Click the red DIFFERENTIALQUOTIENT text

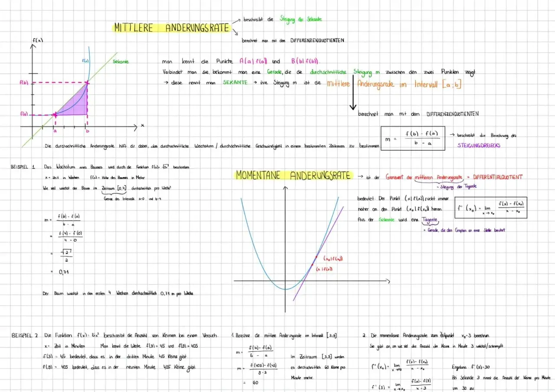498,177
